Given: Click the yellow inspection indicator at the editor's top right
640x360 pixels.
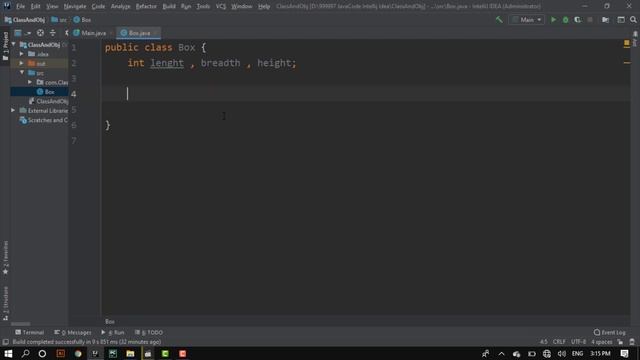Looking at the screenshot, I should click(x=627, y=43).
